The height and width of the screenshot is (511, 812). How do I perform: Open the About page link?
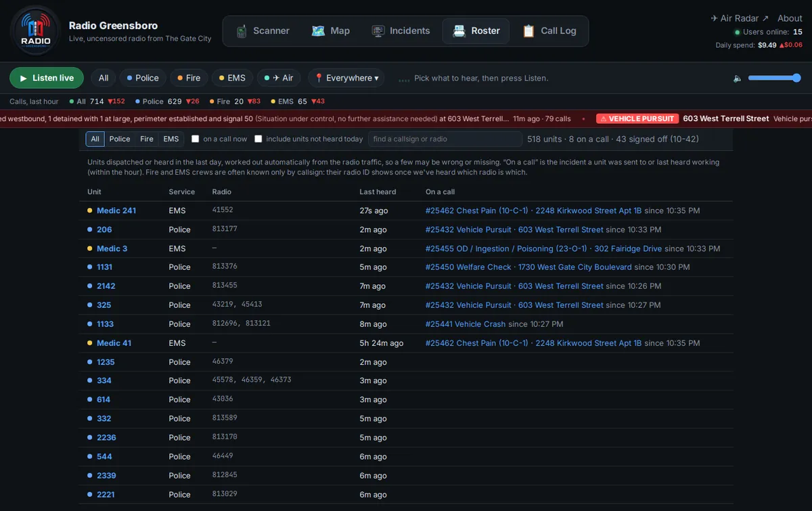790,18
